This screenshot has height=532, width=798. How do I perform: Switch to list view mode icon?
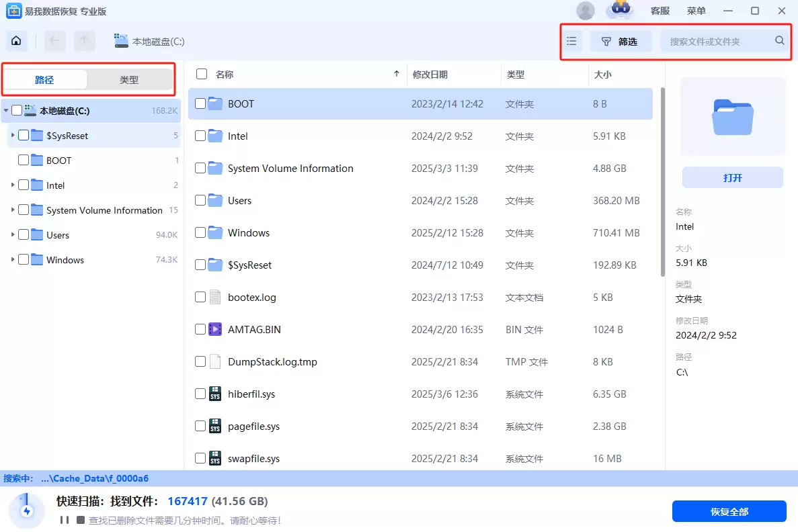click(571, 41)
